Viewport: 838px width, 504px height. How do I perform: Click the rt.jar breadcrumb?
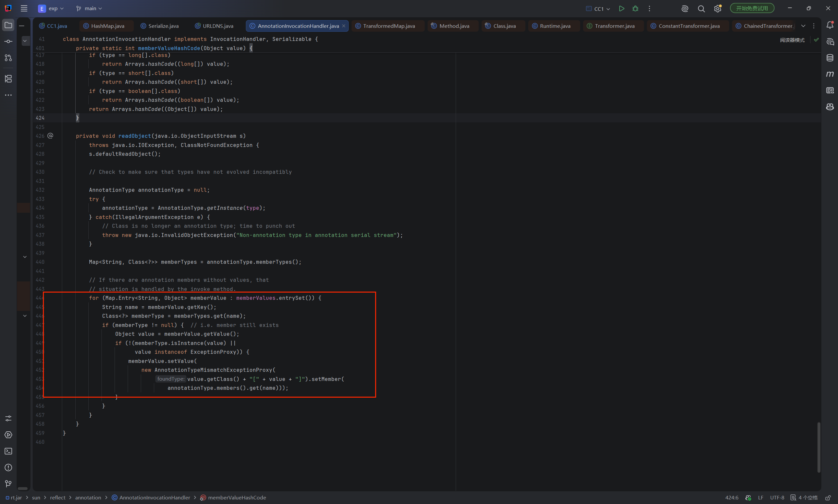14,497
